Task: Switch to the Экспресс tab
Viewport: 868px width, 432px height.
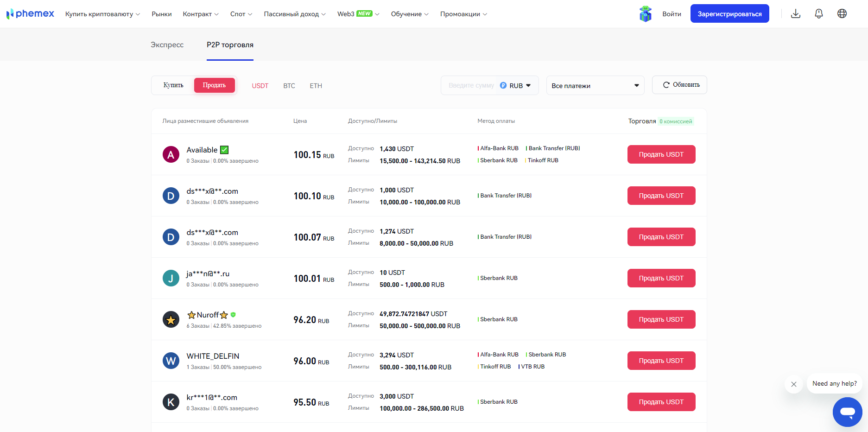Action: (x=167, y=45)
